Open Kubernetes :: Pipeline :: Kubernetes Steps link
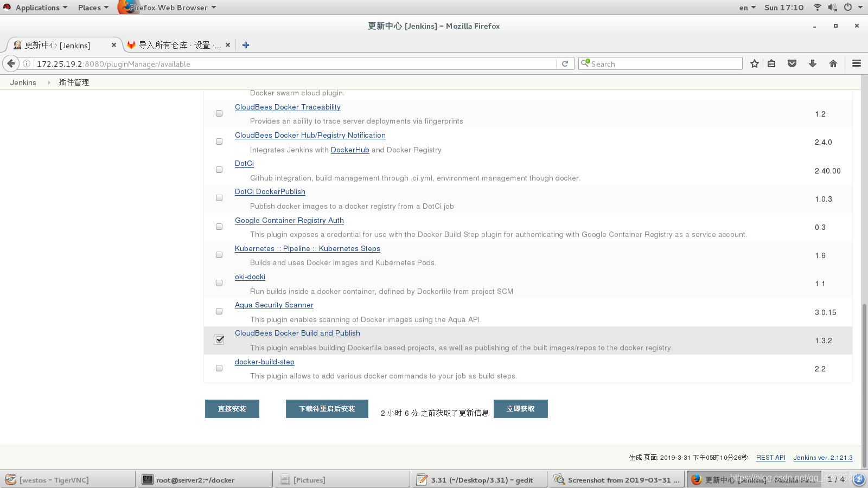Screen dimensions: 868x488 coord(308,248)
